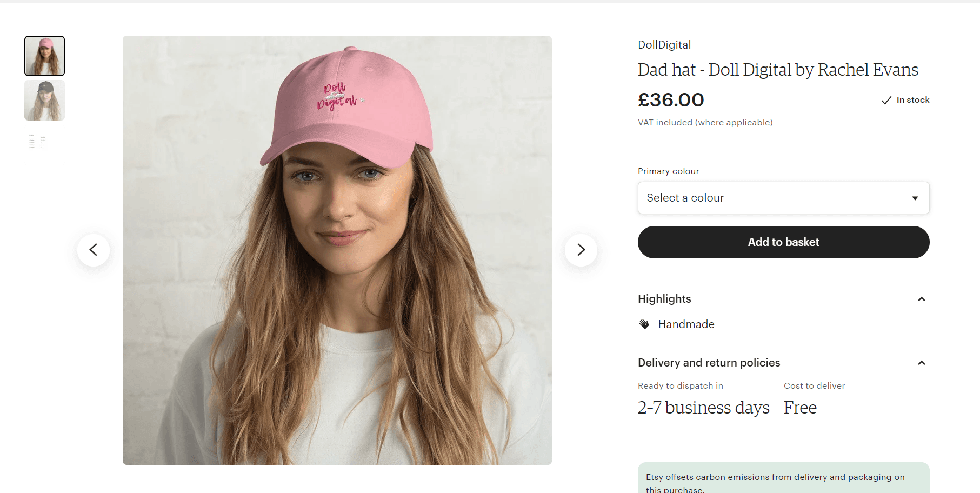Visit the DollDigital shop link

pos(664,45)
